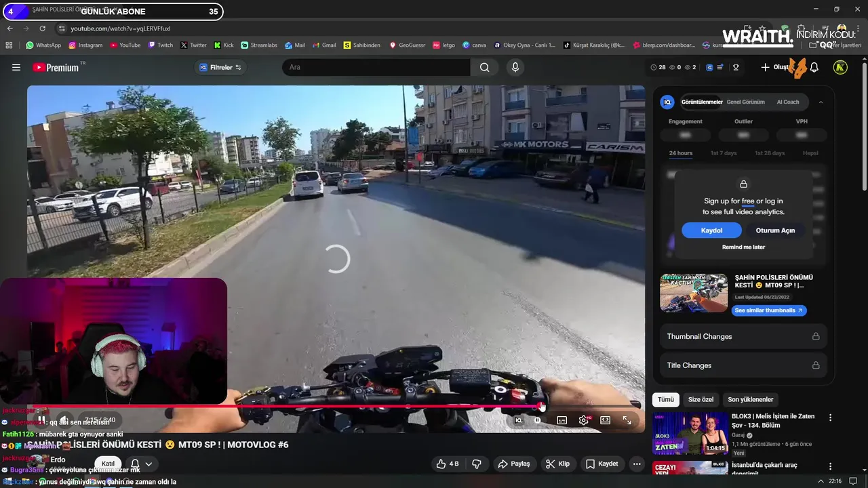This screenshot has height=488, width=868.
Task: Open options for İstanbul'da çakarlı araç video
Action: pyautogui.click(x=830, y=467)
